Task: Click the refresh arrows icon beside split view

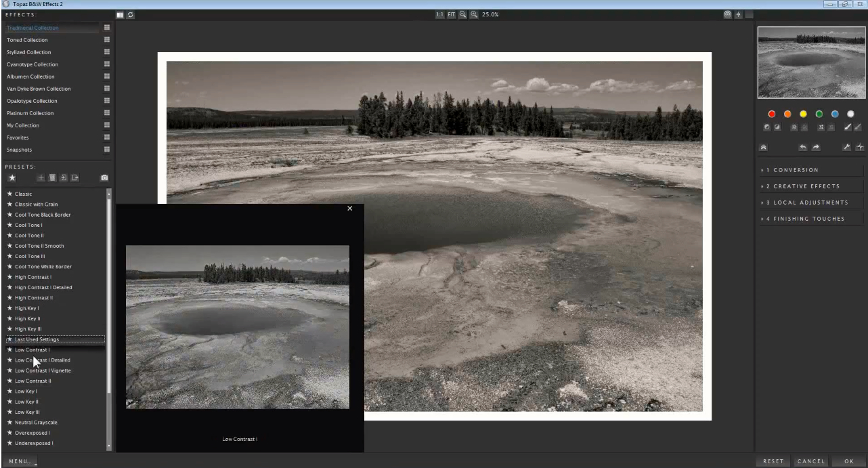Action: click(x=129, y=14)
